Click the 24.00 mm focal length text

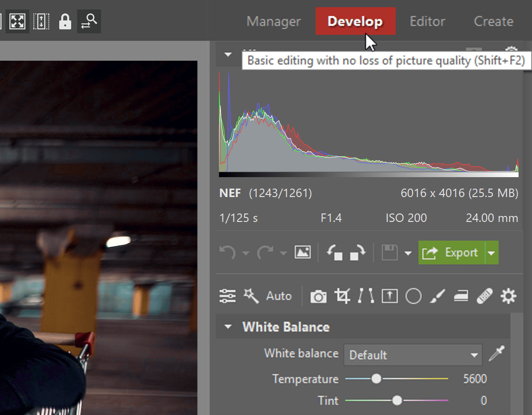tap(492, 218)
